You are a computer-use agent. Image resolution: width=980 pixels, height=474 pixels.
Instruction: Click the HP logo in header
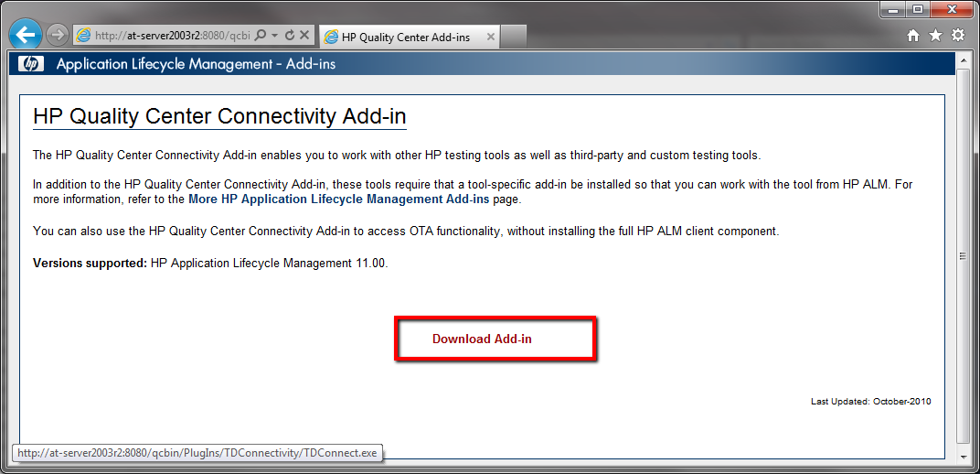31,63
